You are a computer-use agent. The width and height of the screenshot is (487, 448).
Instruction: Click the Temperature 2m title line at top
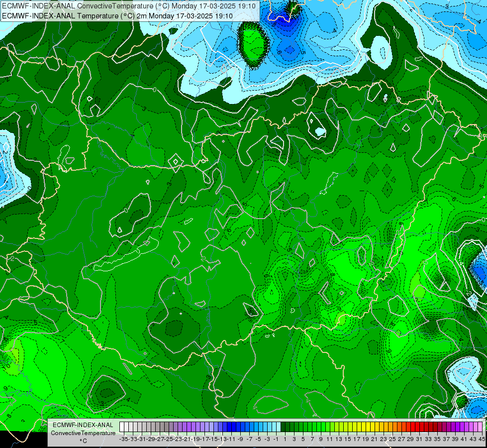[x=117, y=16]
